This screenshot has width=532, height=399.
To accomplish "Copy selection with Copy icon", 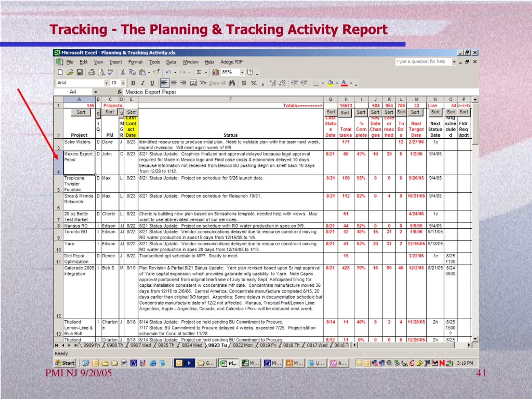I will pyautogui.click(x=132, y=72).
